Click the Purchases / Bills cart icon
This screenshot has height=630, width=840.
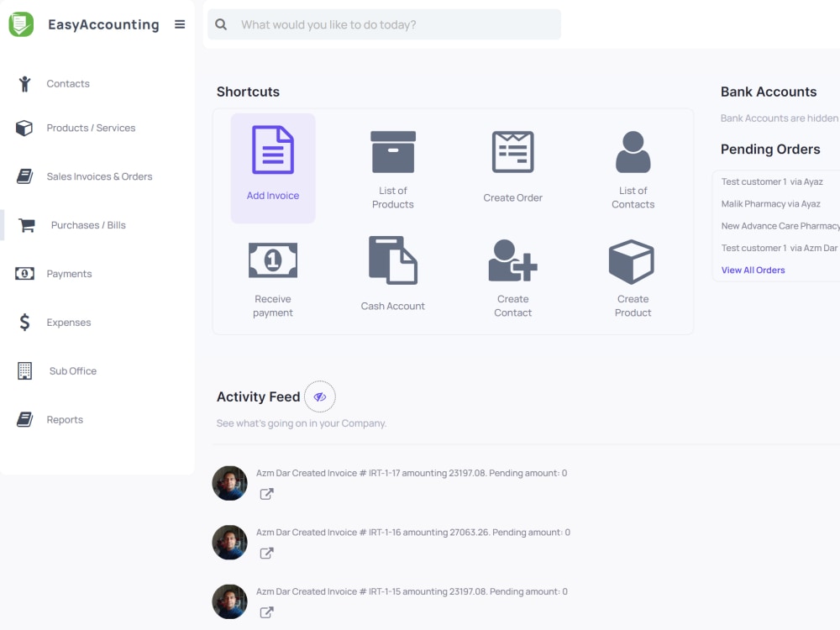click(x=27, y=225)
